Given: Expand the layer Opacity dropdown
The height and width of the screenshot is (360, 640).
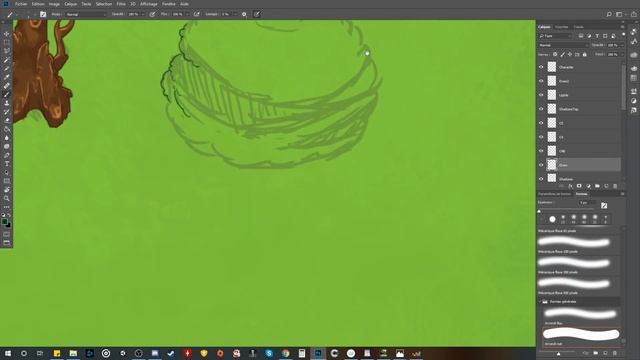Looking at the screenshot, I should point(622,45).
